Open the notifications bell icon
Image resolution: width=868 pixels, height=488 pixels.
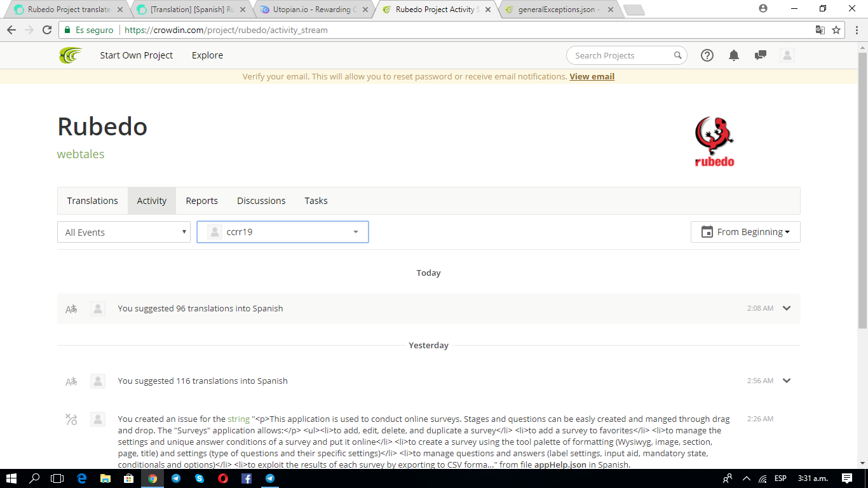tap(734, 55)
